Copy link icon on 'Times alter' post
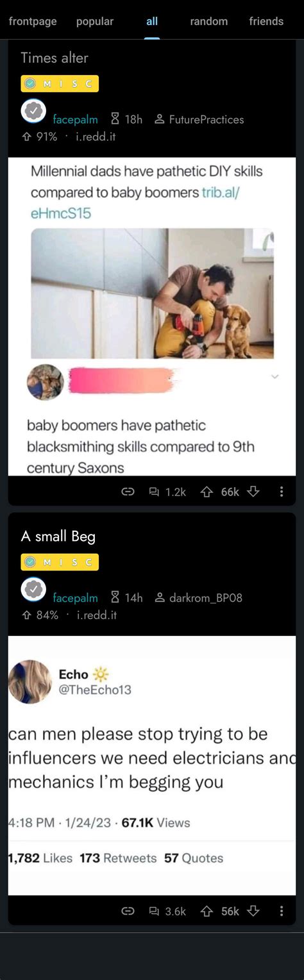Viewport: 304px width, 980px height. pyautogui.click(x=128, y=492)
